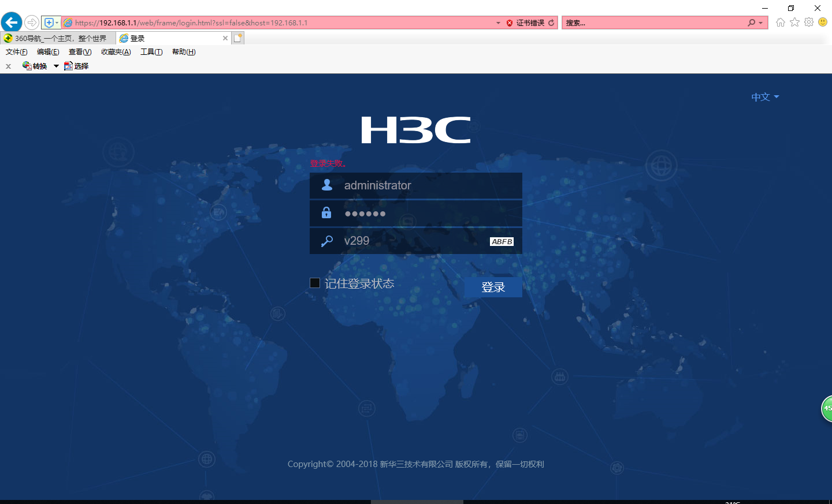832x504 pixels.
Task: Open the 工具(T) menu
Action: click(x=151, y=52)
